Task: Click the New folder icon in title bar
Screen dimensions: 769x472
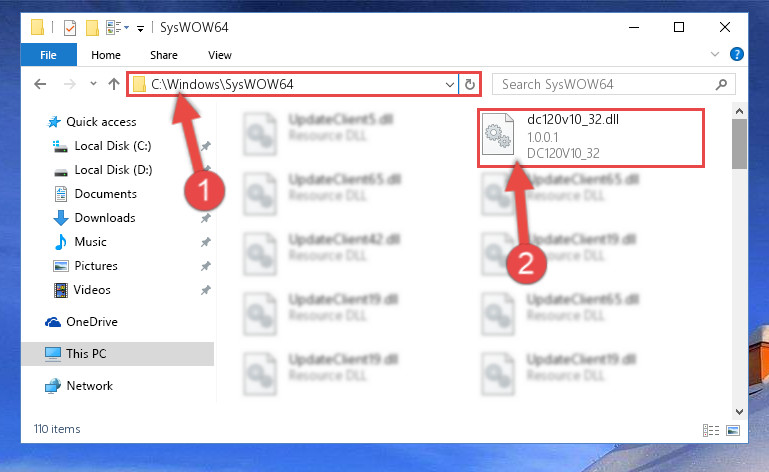Action: [x=92, y=28]
